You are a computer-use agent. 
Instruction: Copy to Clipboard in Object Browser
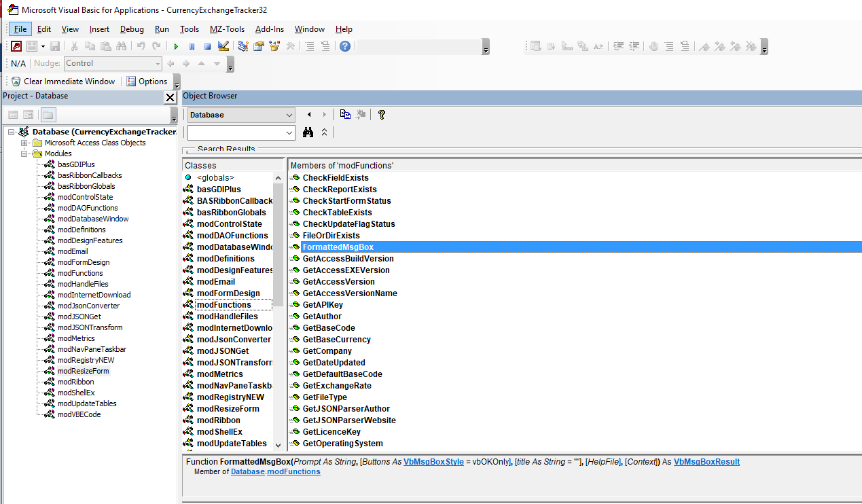[345, 115]
